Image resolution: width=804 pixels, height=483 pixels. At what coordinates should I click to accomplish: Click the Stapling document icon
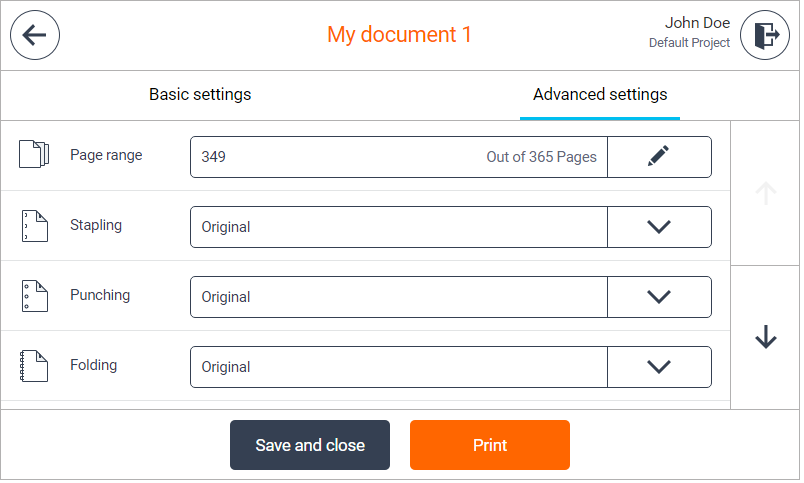coord(34,226)
